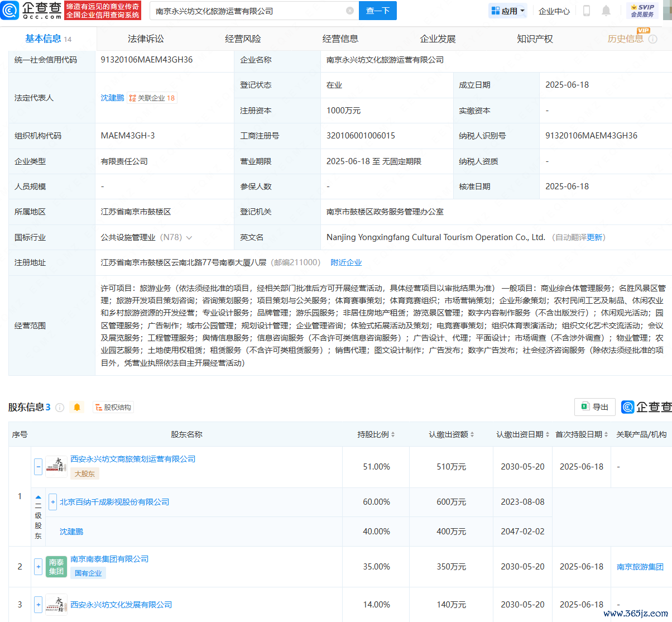
Task: Open legal representative 沈建鹏 link
Action: pos(112,98)
